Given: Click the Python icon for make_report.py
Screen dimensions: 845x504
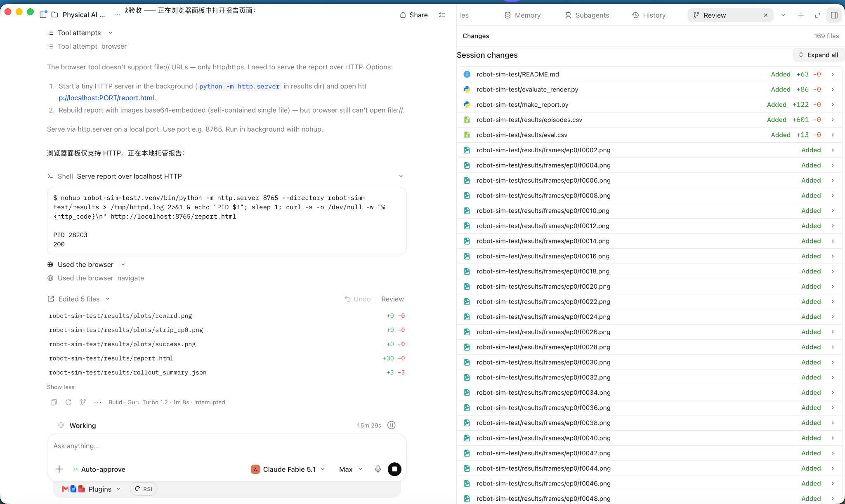Looking at the screenshot, I should click(x=467, y=105).
